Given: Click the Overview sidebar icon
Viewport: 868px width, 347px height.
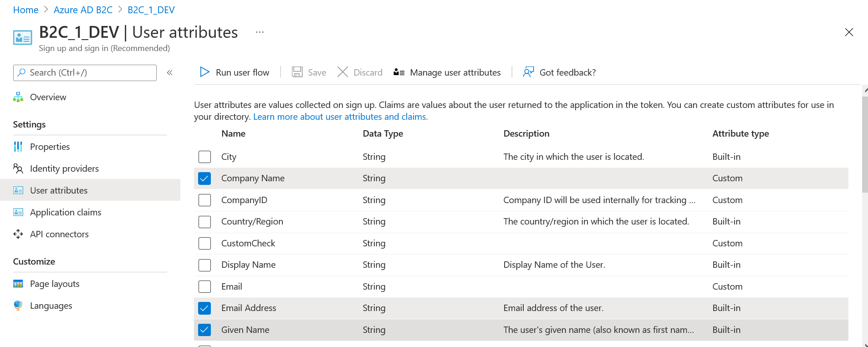Looking at the screenshot, I should pos(18,97).
